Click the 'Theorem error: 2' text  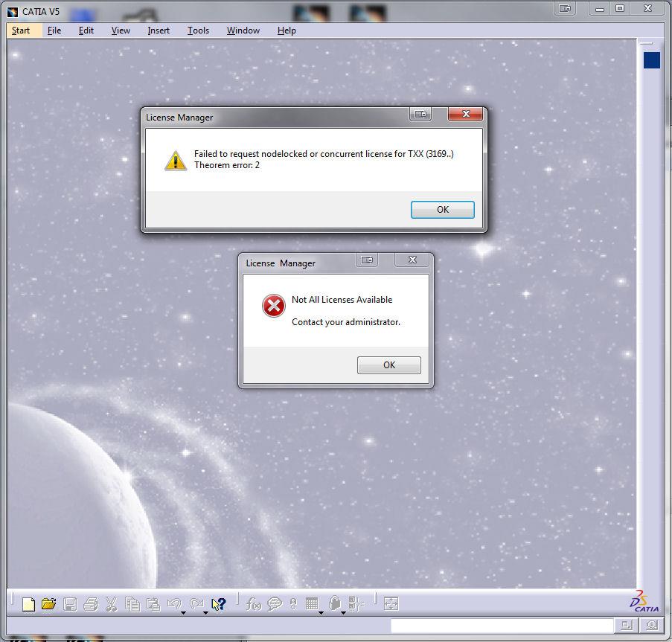pos(227,165)
